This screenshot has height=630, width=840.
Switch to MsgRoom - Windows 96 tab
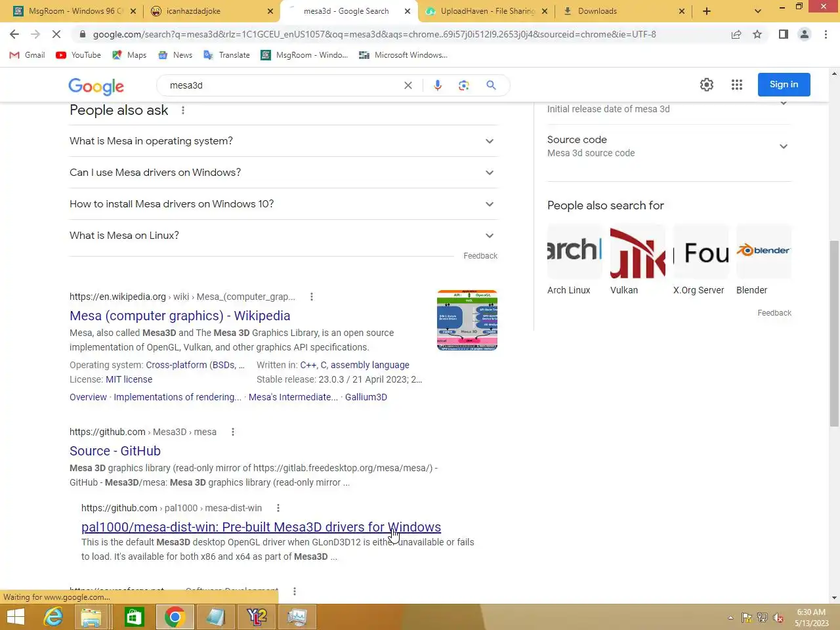click(74, 11)
